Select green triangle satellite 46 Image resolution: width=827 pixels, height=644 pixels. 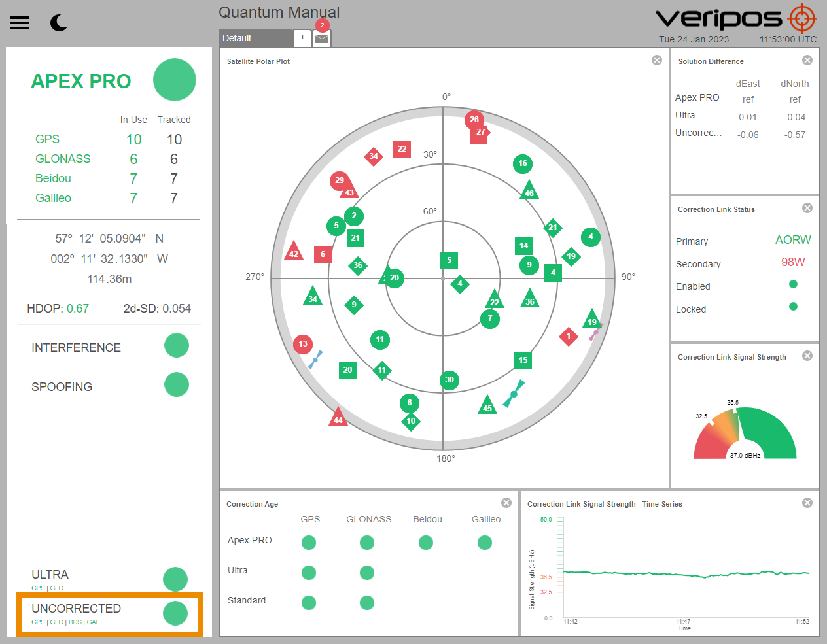coord(529,191)
